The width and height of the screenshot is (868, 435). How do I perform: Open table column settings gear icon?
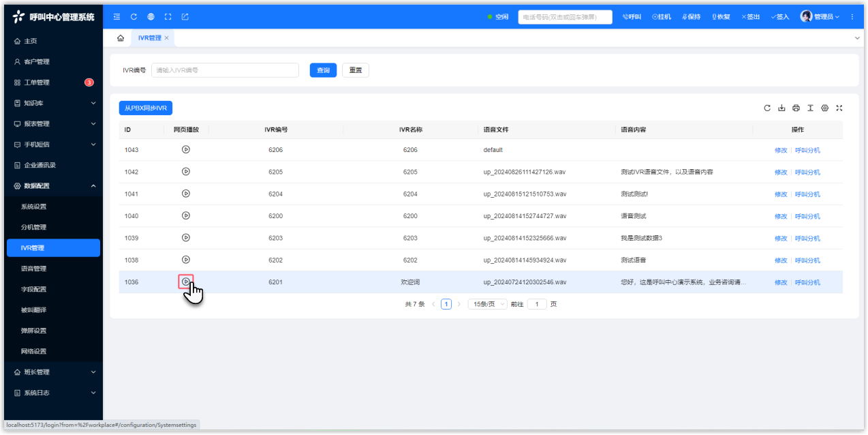(824, 108)
